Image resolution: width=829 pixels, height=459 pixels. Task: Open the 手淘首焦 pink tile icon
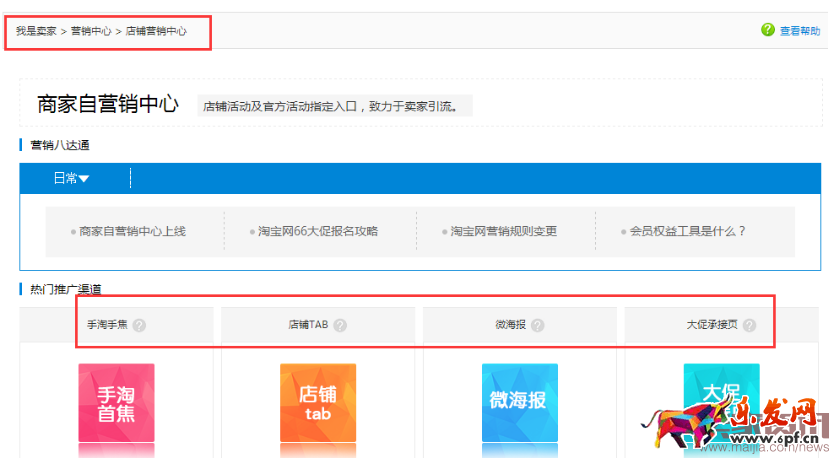(116, 402)
